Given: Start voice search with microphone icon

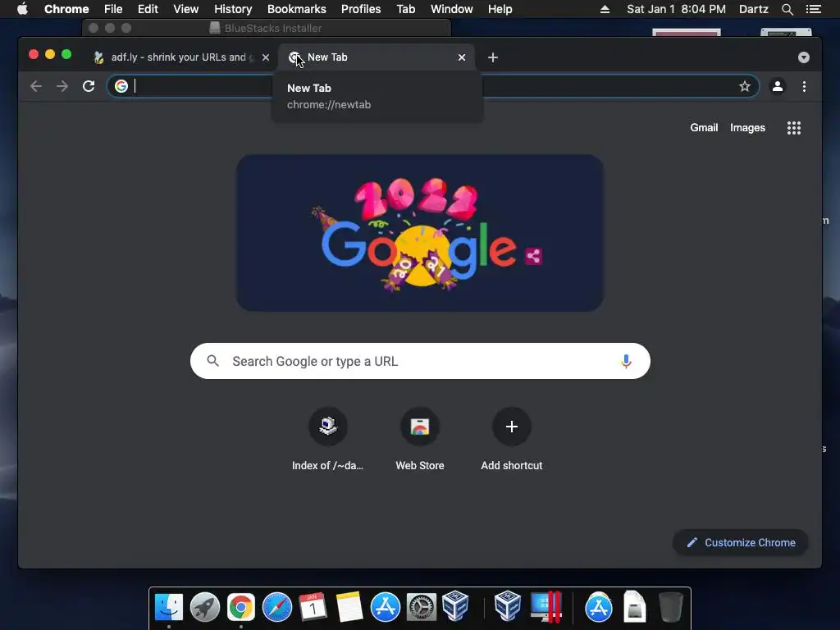Looking at the screenshot, I should 626,361.
